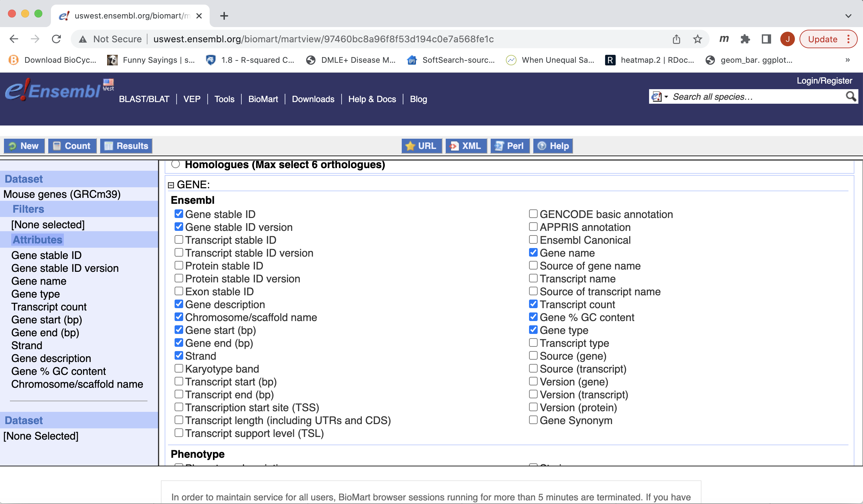Expand the Homologues orthologues section
This screenshot has height=504, width=863.
pyautogui.click(x=177, y=164)
